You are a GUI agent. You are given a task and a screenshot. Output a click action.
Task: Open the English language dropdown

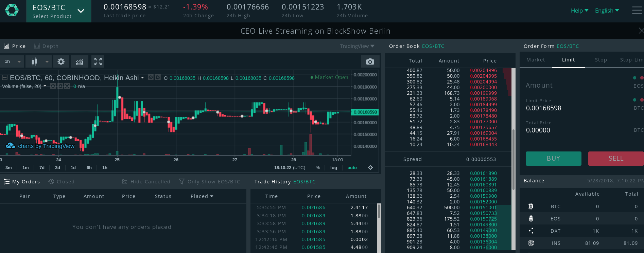607,11
